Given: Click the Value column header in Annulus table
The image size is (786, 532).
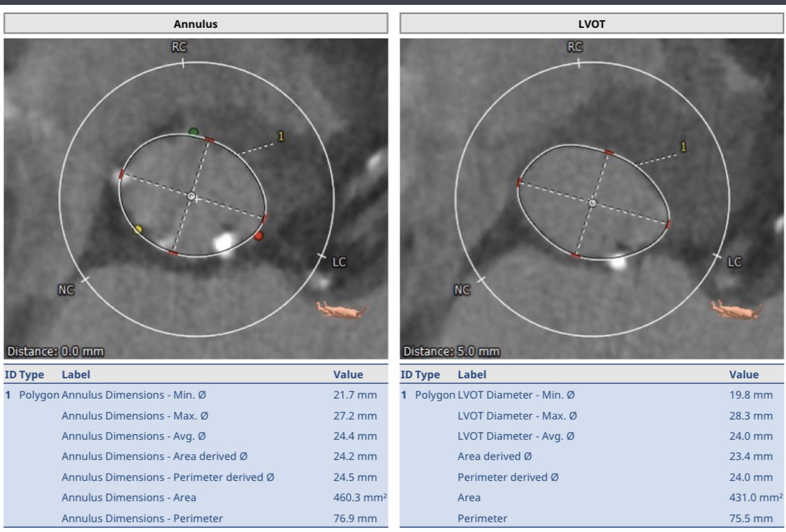Looking at the screenshot, I should point(348,375).
